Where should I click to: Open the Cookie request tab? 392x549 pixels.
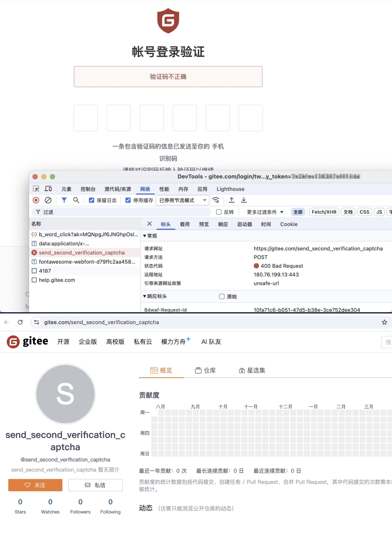click(x=289, y=224)
